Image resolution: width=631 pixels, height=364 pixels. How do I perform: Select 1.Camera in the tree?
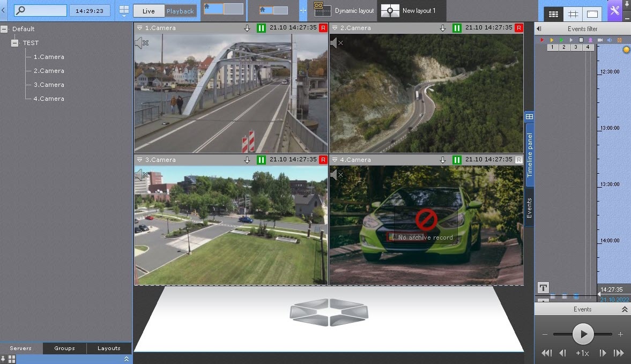(49, 57)
